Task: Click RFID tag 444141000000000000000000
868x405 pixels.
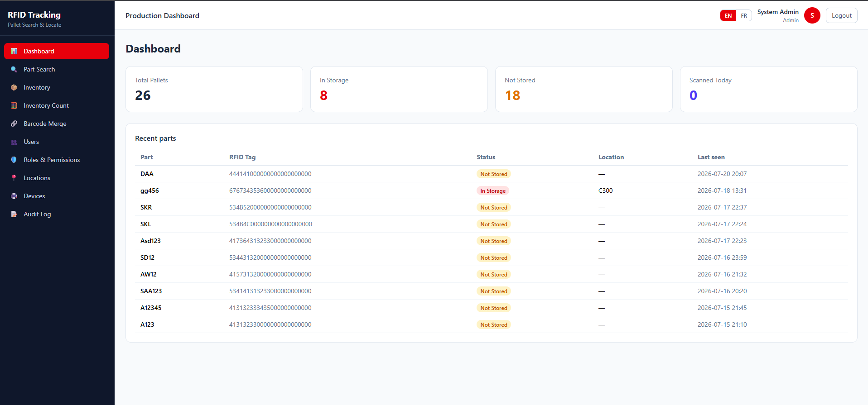Action: point(270,174)
